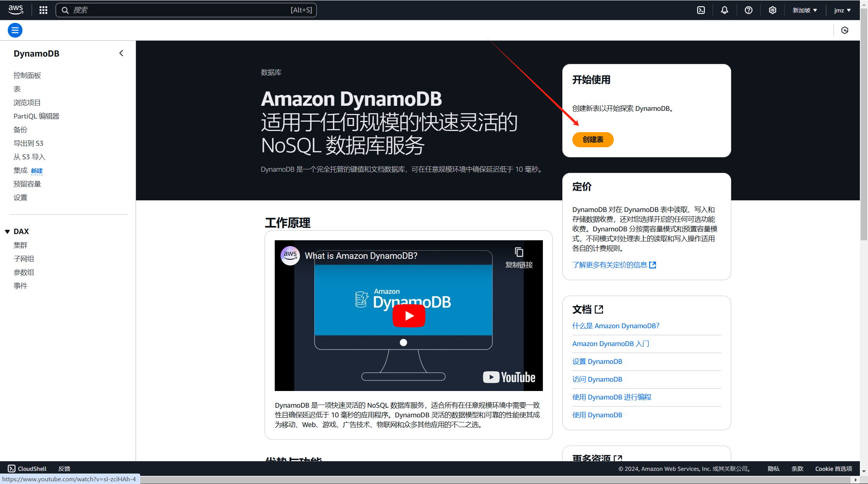Image resolution: width=868 pixels, height=484 pixels.
Task: Open CloudShell icon in top navigation bar
Action: pyautogui.click(x=701, y=10)
